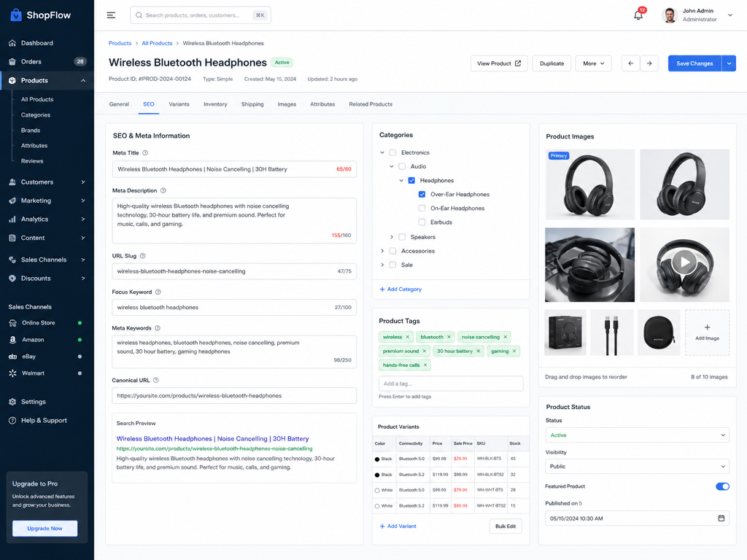This screenshot has height=560, width=747.
Task: Click the Marketing megaphone icon in sidebar
Action: 12,201
